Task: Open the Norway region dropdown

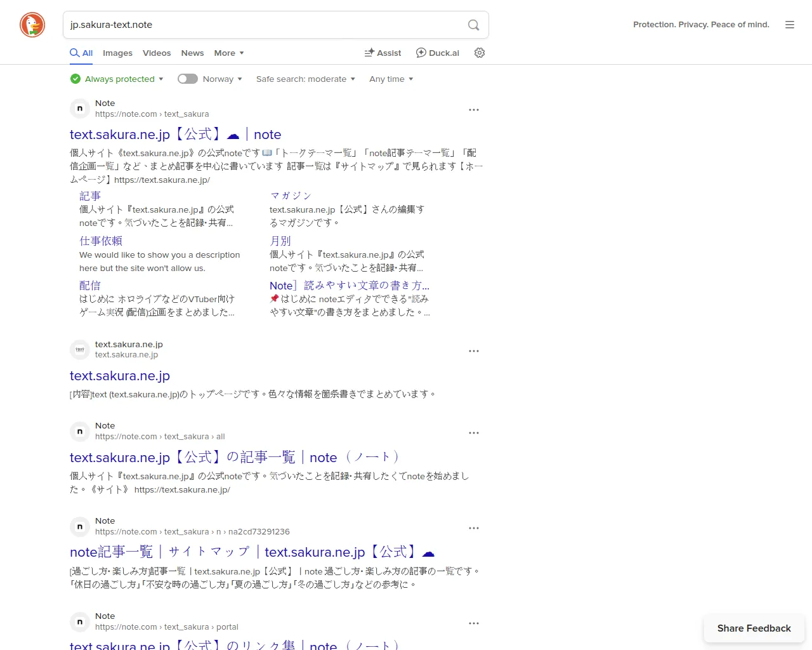Action: point(223,79)
